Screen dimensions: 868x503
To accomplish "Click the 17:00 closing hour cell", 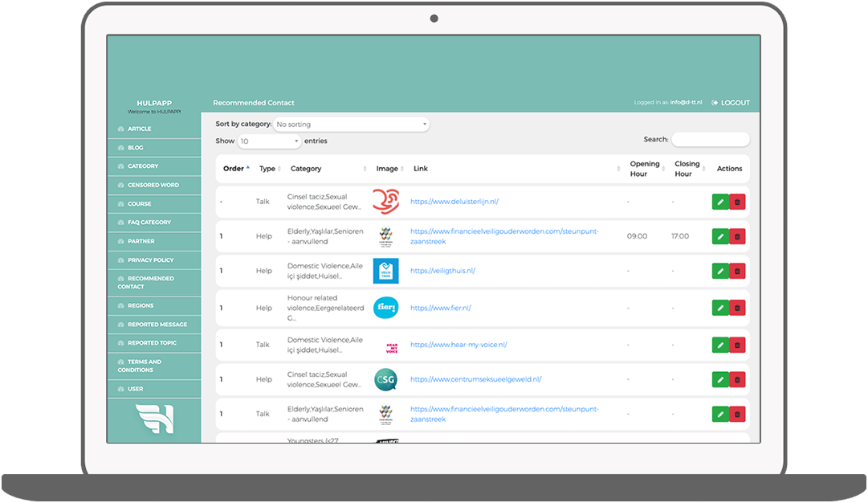I will [680, 236].
